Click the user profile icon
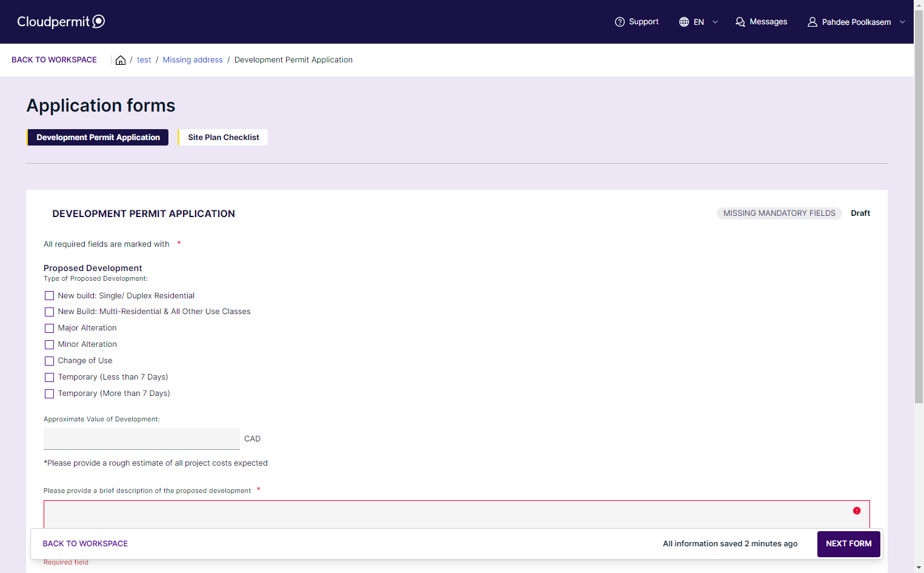 point(813,22)
